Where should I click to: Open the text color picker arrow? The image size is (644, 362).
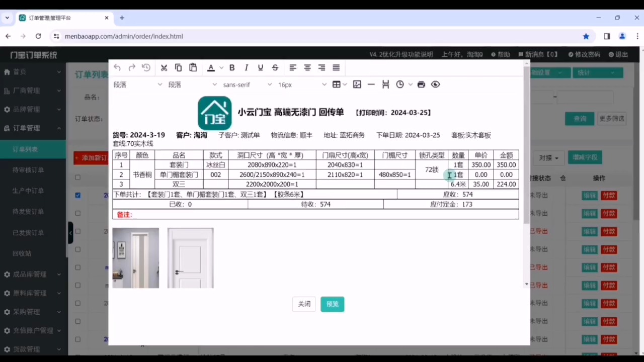tap(220, 68)
